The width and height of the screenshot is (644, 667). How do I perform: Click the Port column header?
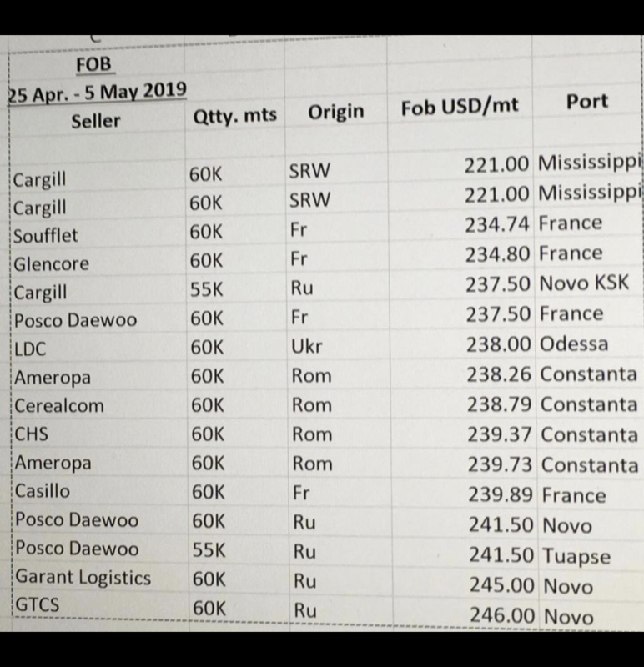pos(586,103)
